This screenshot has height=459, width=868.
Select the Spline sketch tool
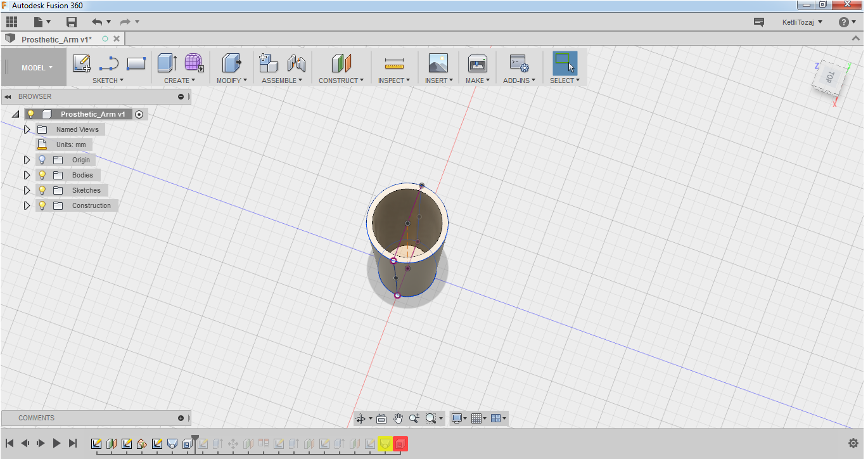coord(109,63)
